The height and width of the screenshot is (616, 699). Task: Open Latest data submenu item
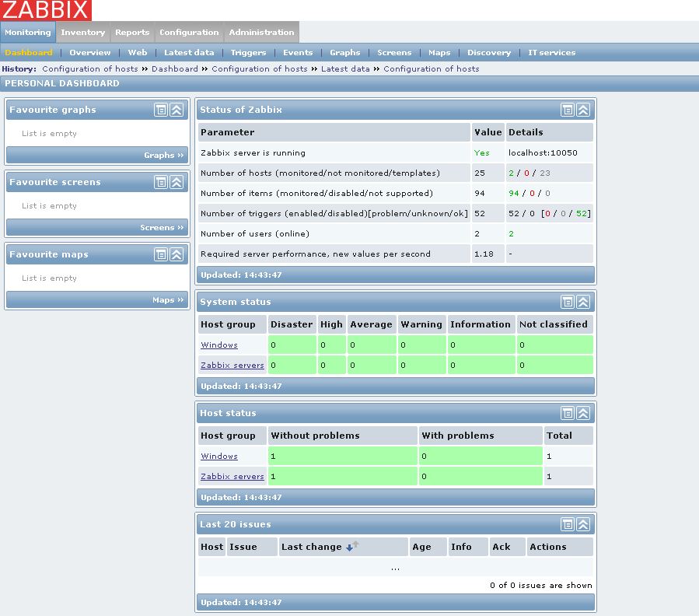[189, 53]
